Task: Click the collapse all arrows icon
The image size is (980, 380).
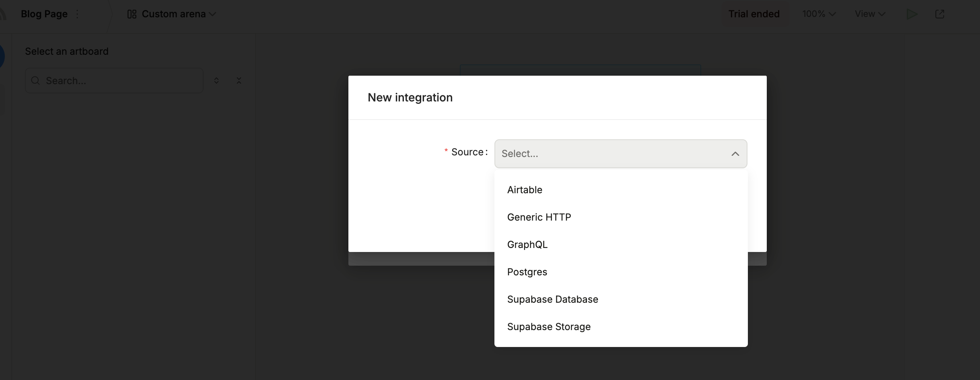Action: pyautogui.click(x=239, y=81)
